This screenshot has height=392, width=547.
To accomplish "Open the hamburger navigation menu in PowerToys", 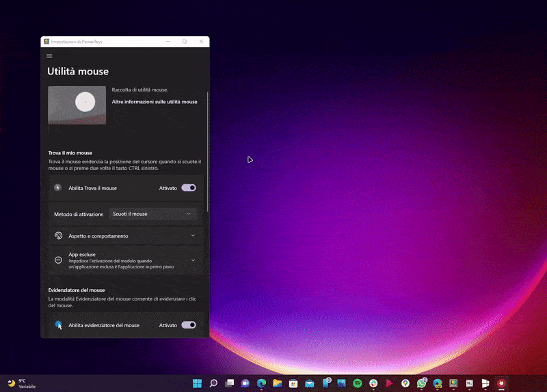I will point(49,56).
